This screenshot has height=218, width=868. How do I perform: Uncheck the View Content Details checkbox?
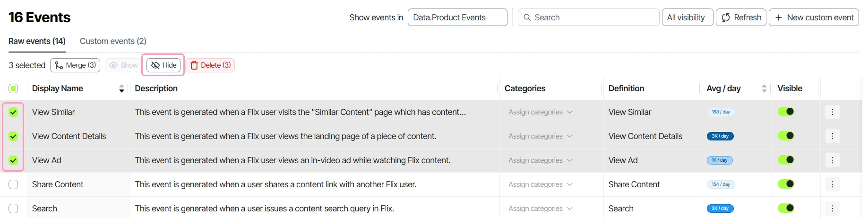coord(13,136)
